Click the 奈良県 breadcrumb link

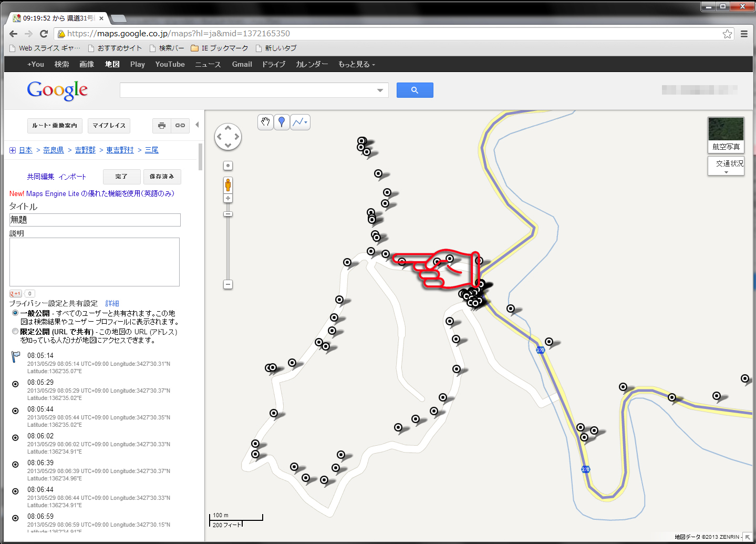pyautogui.click(x=54, y=150)
